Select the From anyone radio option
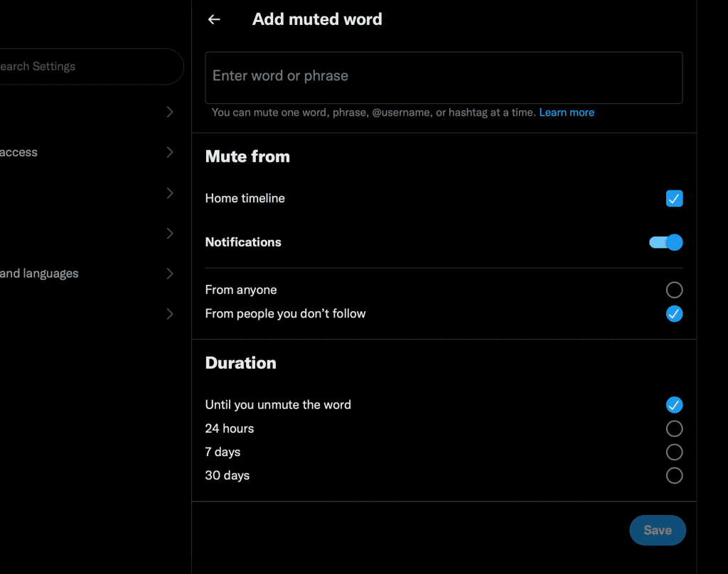This screenshot has width=728, height=574. pyautogui.click(x=674, y=290)
